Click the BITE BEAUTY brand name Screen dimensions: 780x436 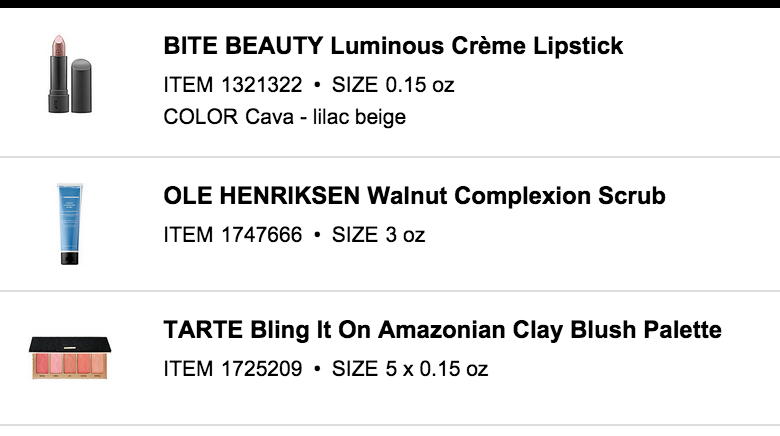click(x=243, y=46)
